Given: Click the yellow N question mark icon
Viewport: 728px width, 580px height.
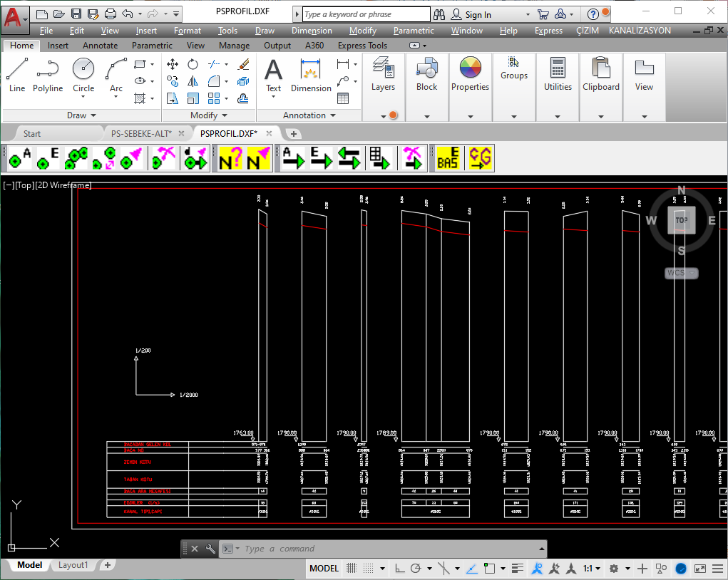Looking at the screenshot, I should pos(231,158).
